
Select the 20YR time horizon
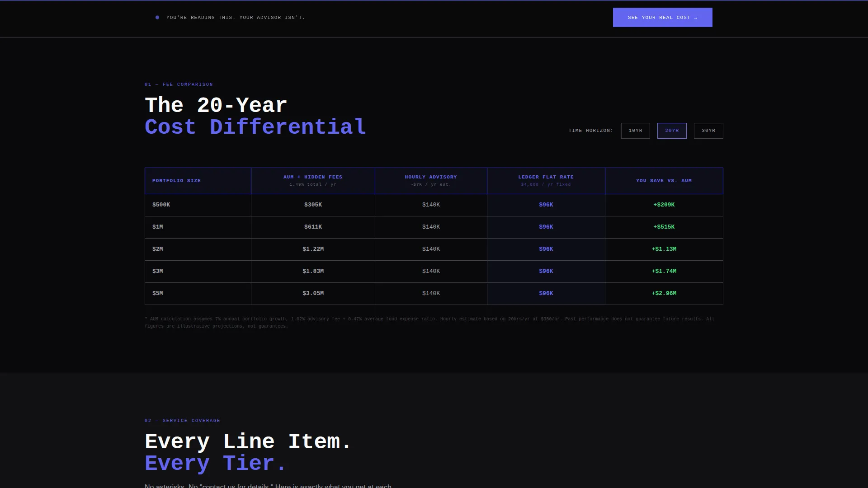point(672,131)
